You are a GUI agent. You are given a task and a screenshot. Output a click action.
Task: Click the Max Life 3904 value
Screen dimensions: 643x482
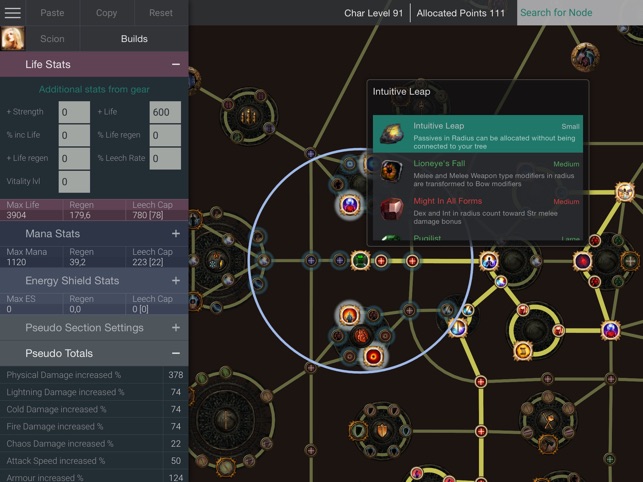[16, 215]
